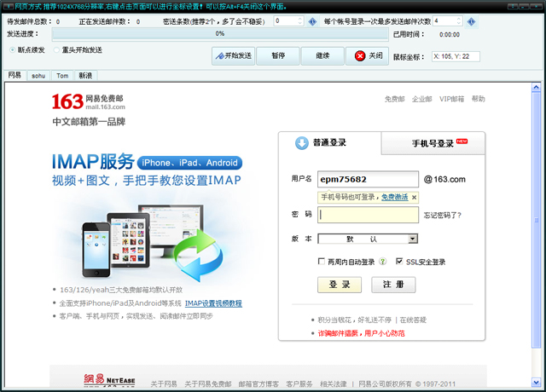Click the blue diamond icon beside the BCC count field
This screenshot has height=392, width=546.
[x=312, y=21]
